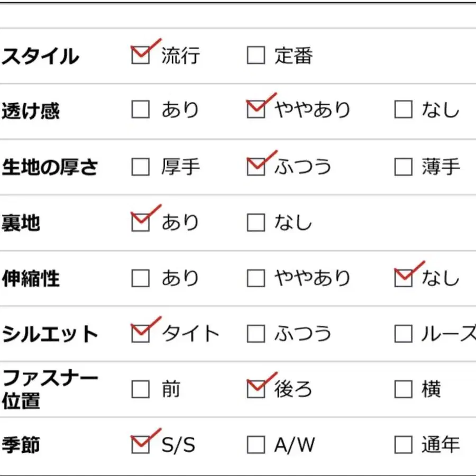Check the 前 fastener position checkbox

point(140,390)
